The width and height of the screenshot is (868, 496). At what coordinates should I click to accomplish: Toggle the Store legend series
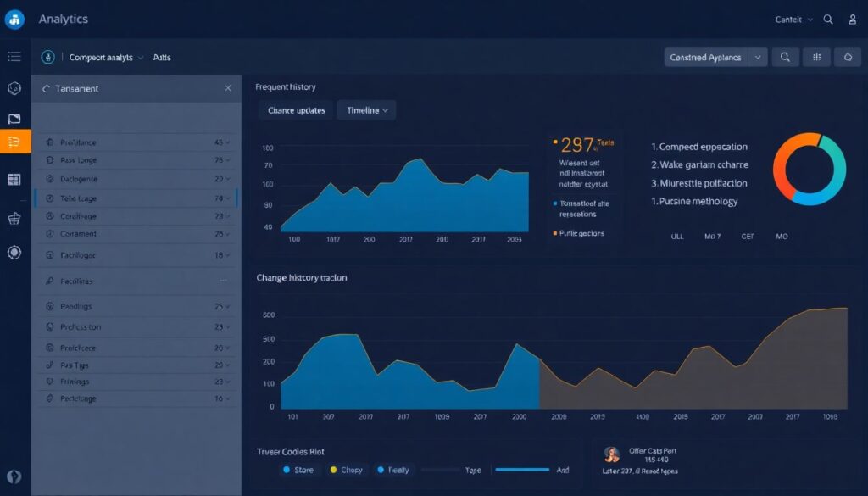298,470
